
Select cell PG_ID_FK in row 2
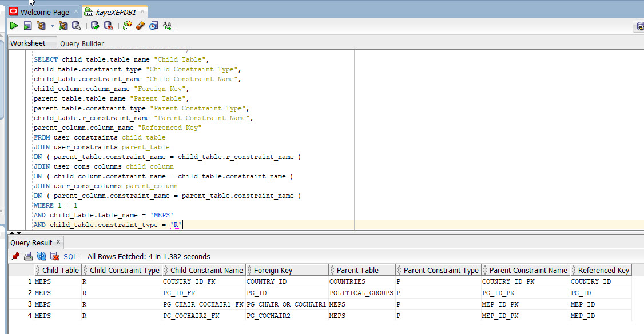(x=204, y=293)
